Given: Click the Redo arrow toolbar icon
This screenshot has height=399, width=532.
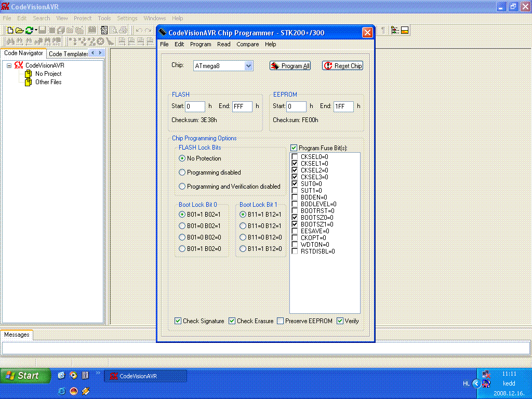Looking at the screenshot, I should point(148,30).
